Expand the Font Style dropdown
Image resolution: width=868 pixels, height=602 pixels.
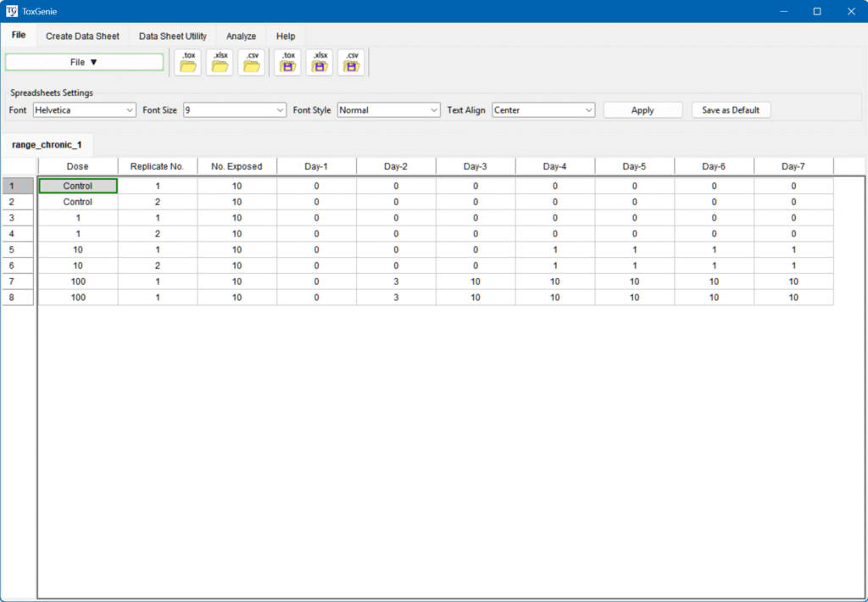[x=388, y=110]
